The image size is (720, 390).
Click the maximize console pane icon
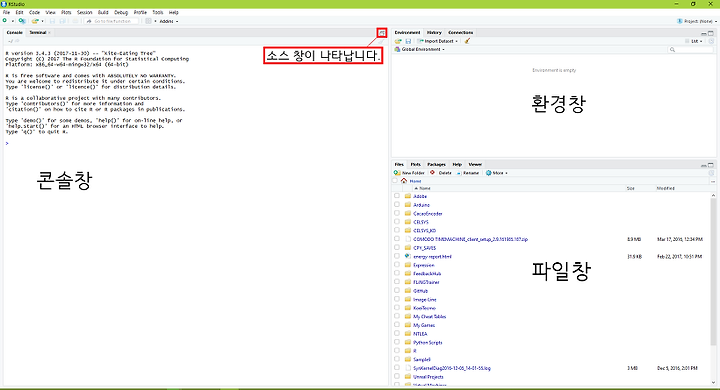(382, 33)
